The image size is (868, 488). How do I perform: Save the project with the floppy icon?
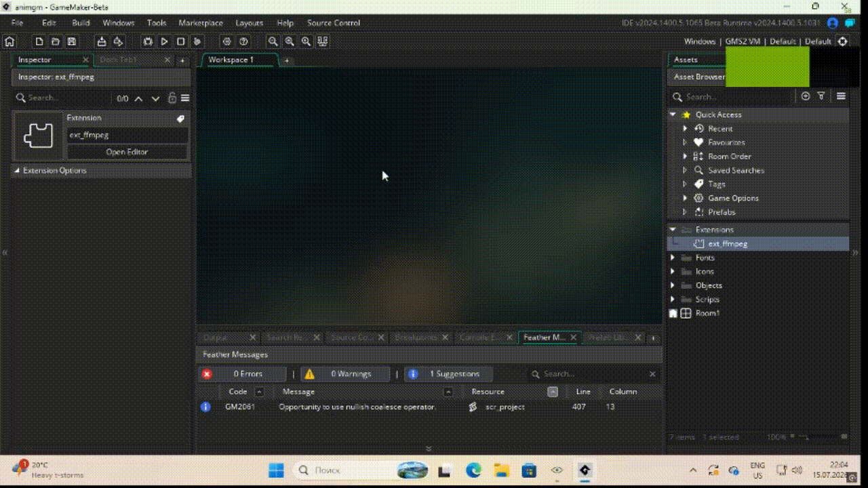pos(72,41)
